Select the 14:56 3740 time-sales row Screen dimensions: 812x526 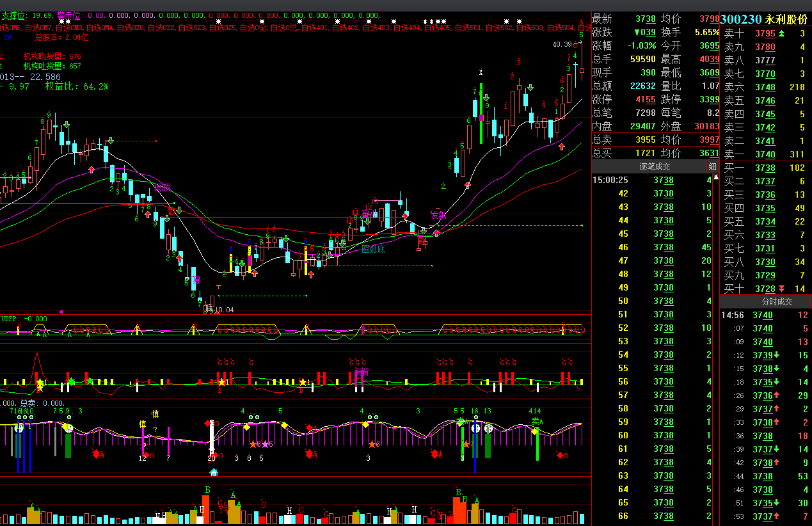click(x=766, y=315)
